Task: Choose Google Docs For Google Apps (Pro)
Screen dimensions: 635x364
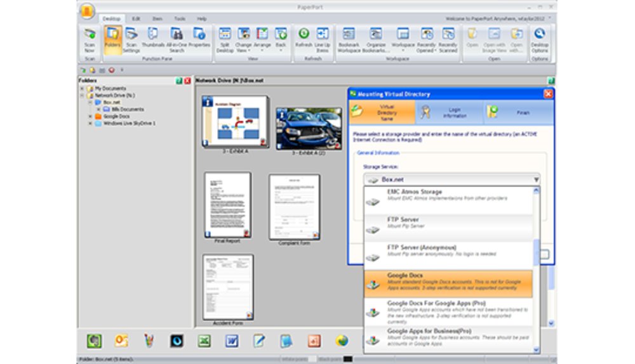Action: pos(448,312)
